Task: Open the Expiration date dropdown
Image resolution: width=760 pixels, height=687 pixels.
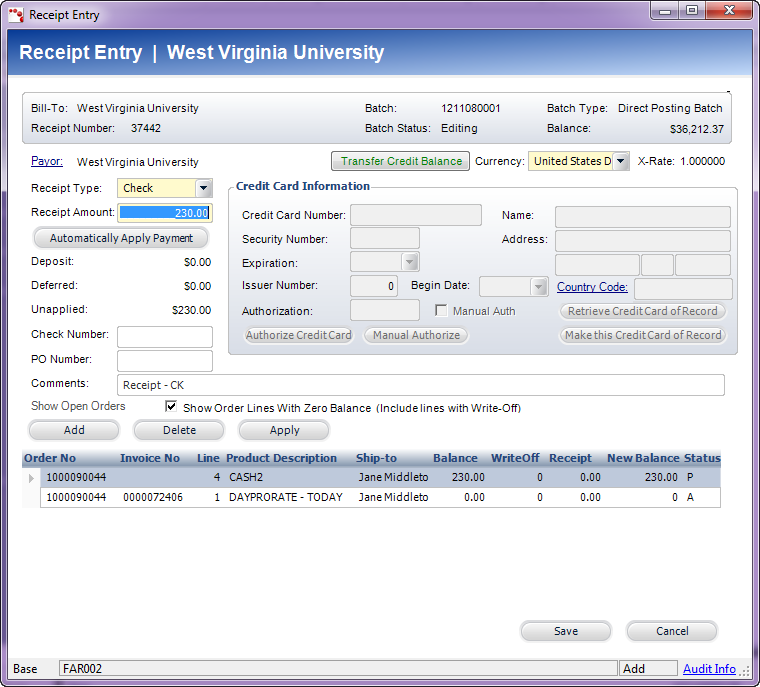Action: point(410,262)
